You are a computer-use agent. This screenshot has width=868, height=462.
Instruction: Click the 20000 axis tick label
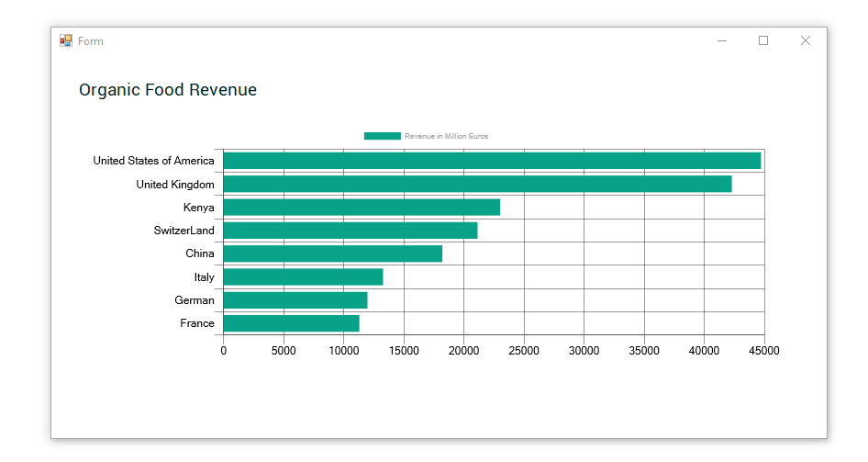point(464,351)
